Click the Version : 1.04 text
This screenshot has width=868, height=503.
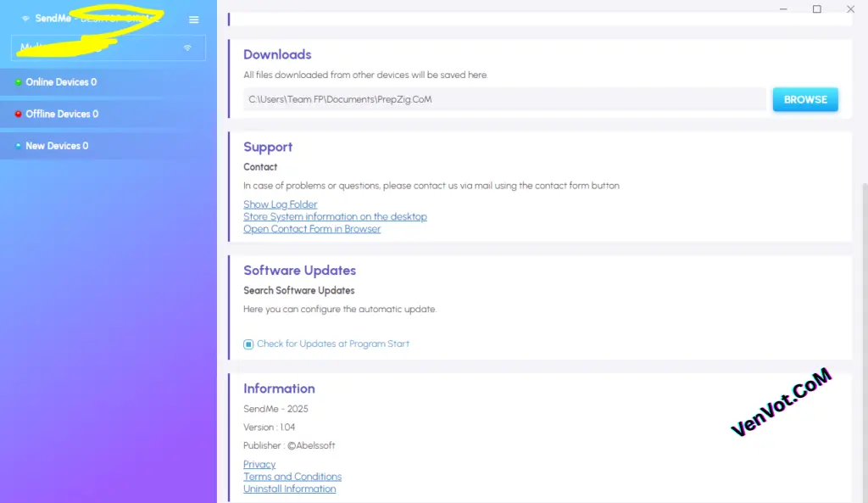[269, 428]
